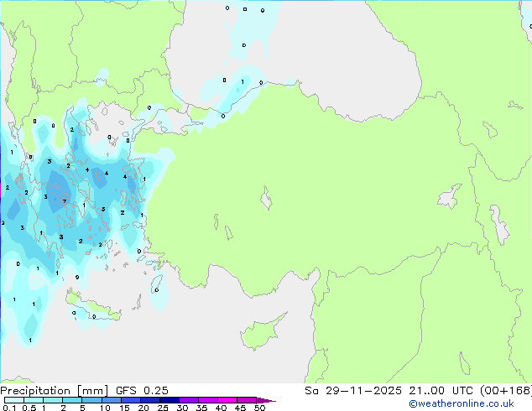Select the 35–40 mm legend color swatch
Screen dimensions: 532x411
pos(208,400)
